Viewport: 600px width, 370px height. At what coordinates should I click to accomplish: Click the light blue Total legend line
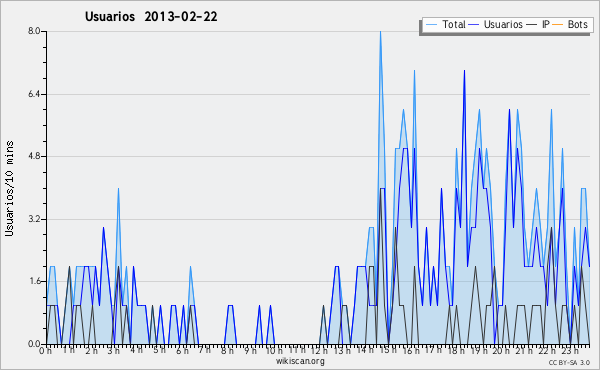(431, 25)
